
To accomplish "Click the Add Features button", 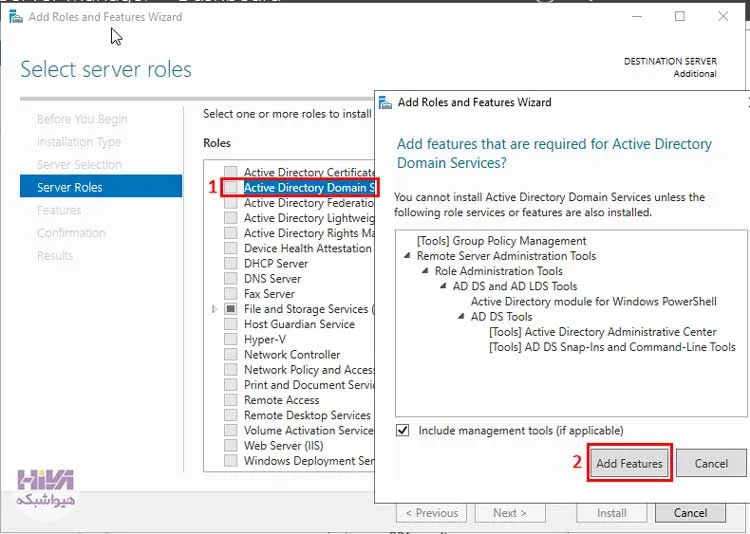I will click(x=629, y=463).
